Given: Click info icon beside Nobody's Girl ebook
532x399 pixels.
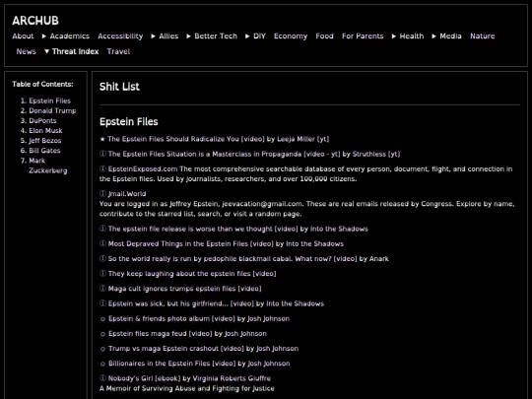Looking at the screenshot, I should tap(102, 378).
